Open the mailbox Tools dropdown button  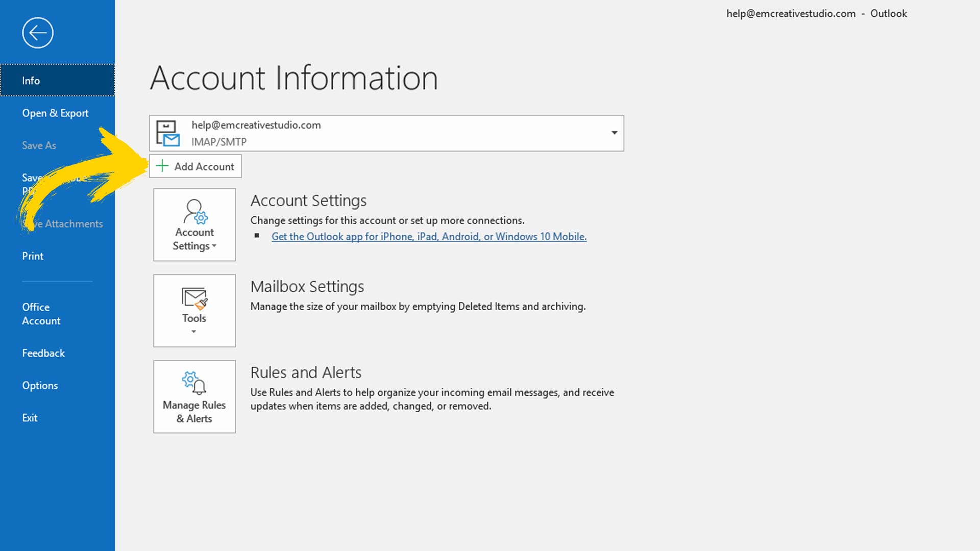click(x=194, y=311)
